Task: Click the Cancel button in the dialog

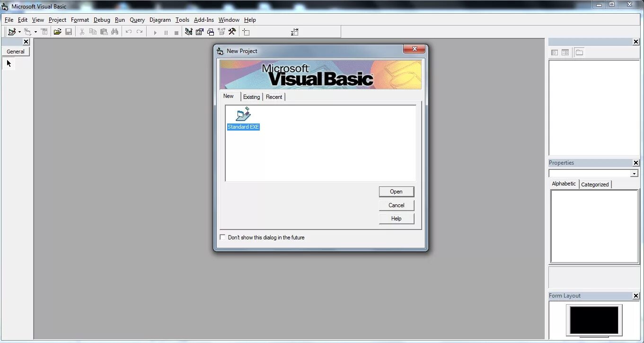Action: tap(397, 205)
